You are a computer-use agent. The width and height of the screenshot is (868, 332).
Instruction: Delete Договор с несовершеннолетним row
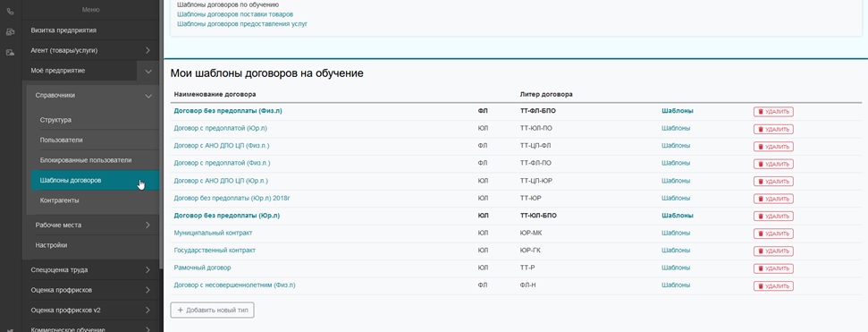773,286
